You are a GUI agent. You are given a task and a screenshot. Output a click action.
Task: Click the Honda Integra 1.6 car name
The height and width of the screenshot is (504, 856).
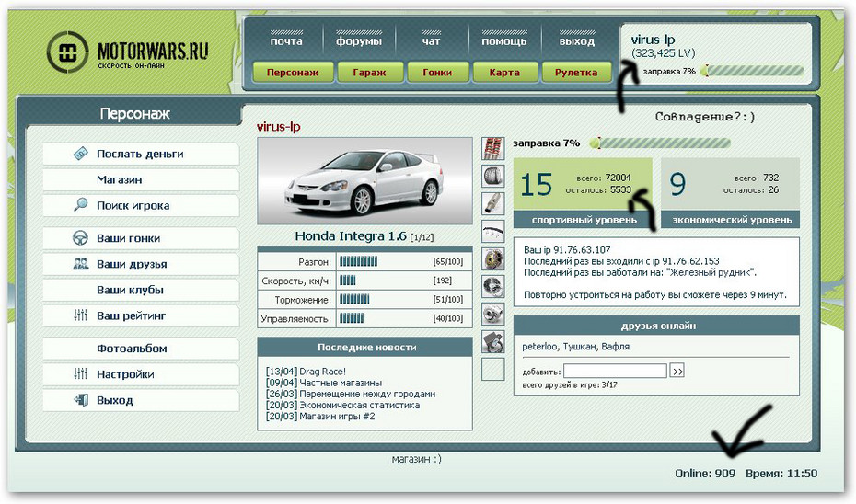pos(351,236)
